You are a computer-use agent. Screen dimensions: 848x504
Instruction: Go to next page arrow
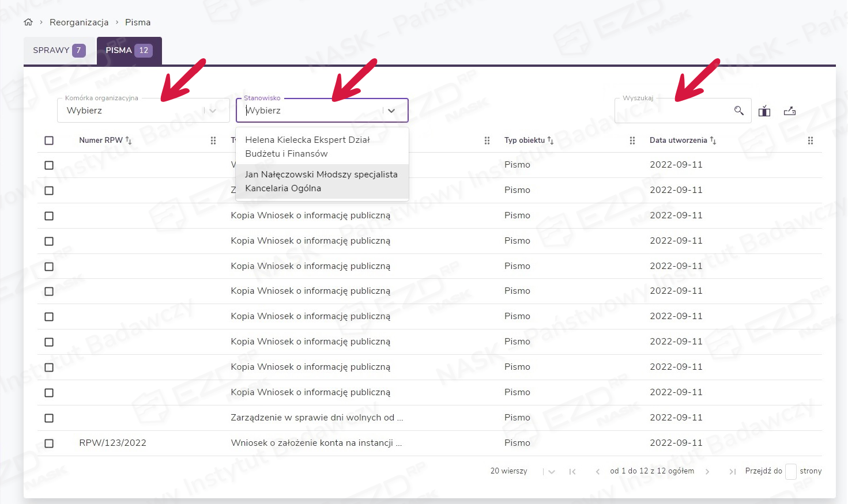click(x=707, y=472)
